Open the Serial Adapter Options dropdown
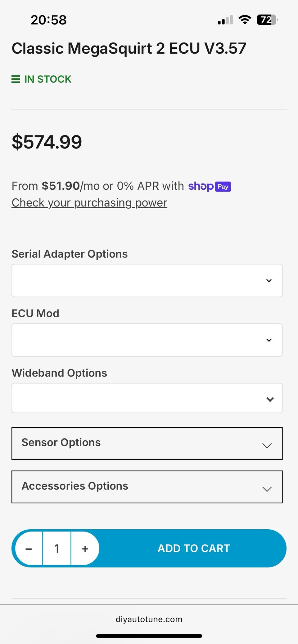The height and width of the screenshot is (644, 298). pyautogui.click(x=147, y=280)
